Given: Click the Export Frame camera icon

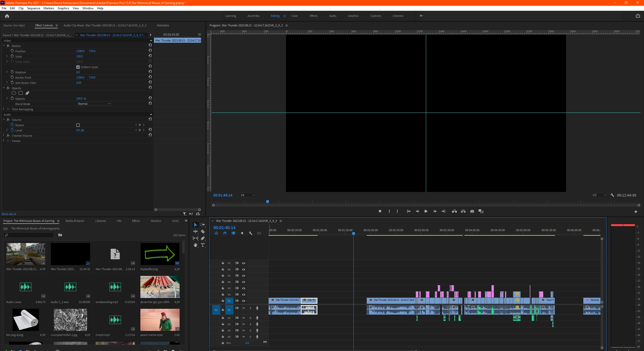Looking at the screenshot, I should [x=472, y=211].
